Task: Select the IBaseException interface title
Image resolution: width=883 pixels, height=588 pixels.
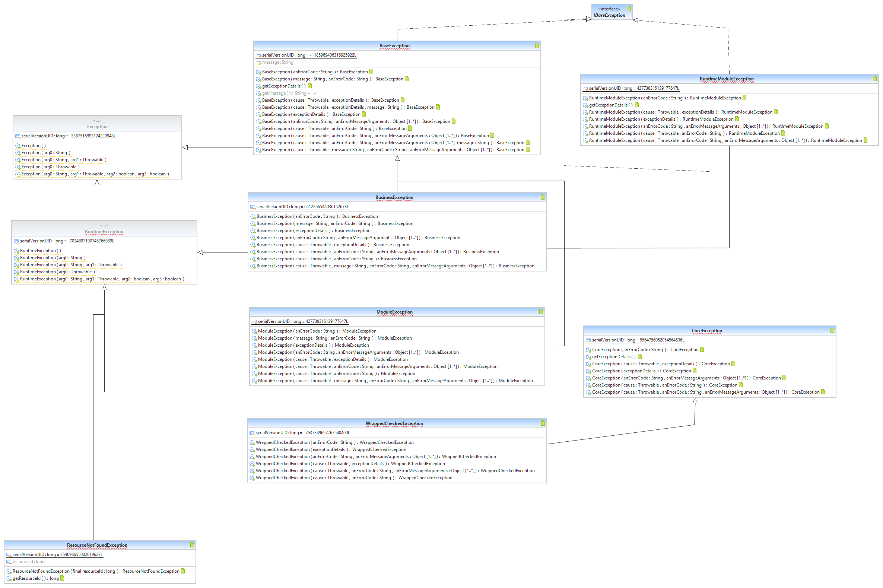Action: click(609, 15)
